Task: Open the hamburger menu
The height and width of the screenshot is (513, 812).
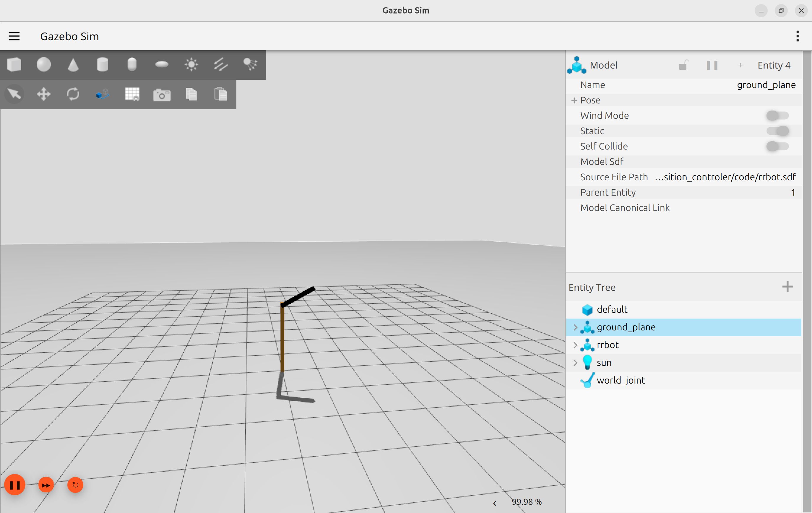Action: coord(14,36)
